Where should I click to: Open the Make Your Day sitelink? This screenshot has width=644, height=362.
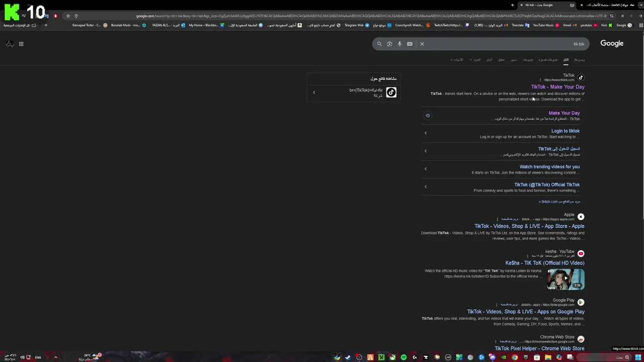tap(564, 113)
